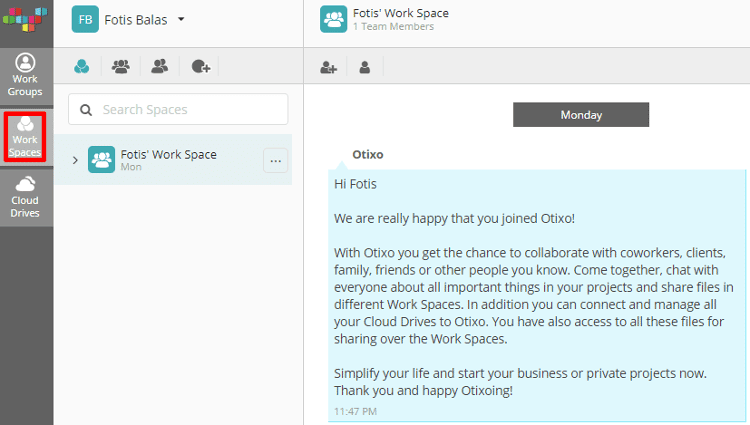750x425 pixels.
Task: Click the FB user avatar
Action: pos(85,20)
